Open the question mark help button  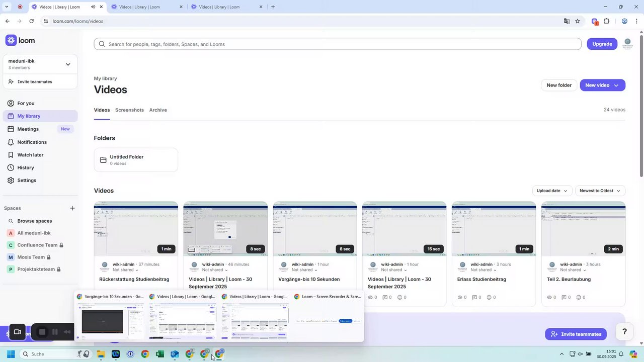tap(624, 332)
